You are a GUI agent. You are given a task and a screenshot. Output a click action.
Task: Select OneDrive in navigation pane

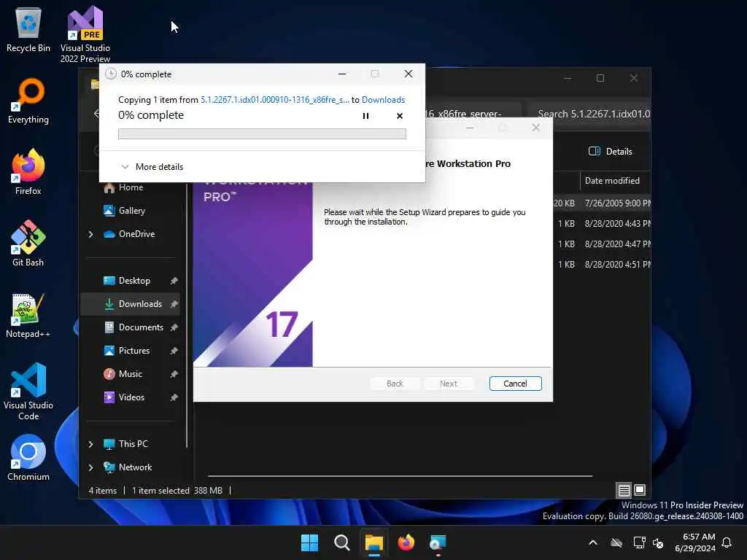[x=129, y=234]
